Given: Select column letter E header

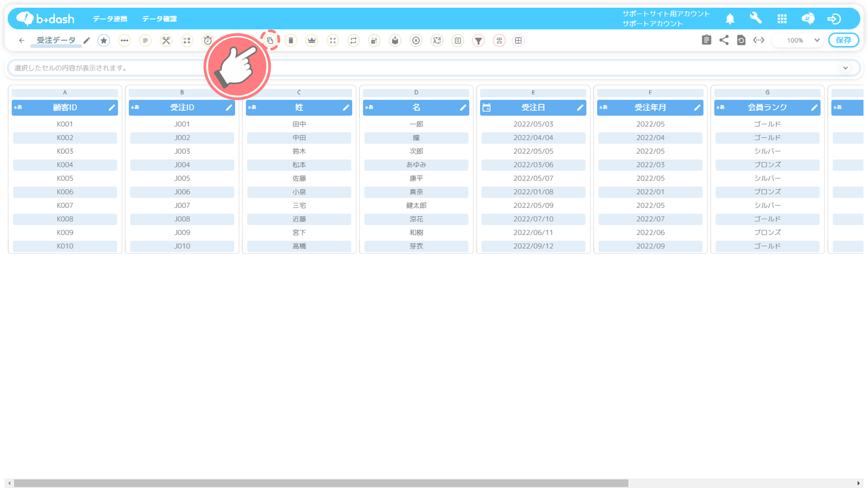Looking at the screenshot, I should point(533,92).
